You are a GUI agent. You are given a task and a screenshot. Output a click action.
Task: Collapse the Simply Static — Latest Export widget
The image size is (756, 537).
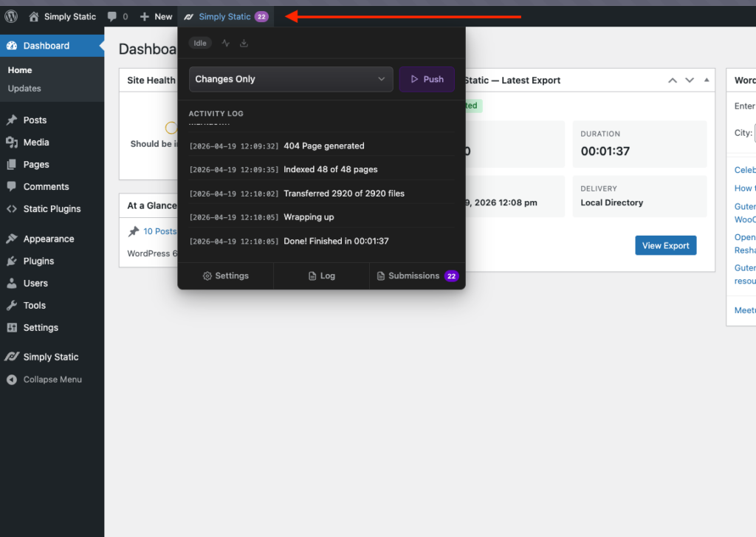(705, 80)
